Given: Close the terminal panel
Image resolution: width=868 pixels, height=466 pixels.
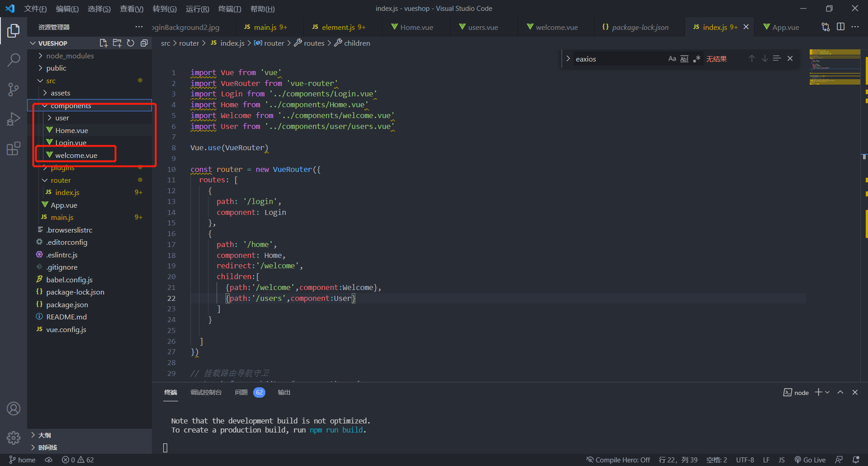Looking at the screenshot, I should (855, 392).
